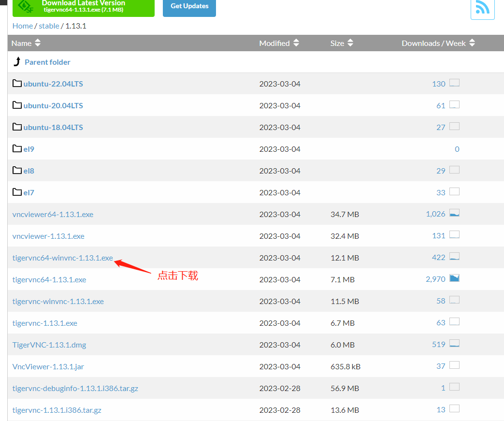Click Download Latest Version green button
504x421 pixels.
pyautogui.click(x=84, y=8)
